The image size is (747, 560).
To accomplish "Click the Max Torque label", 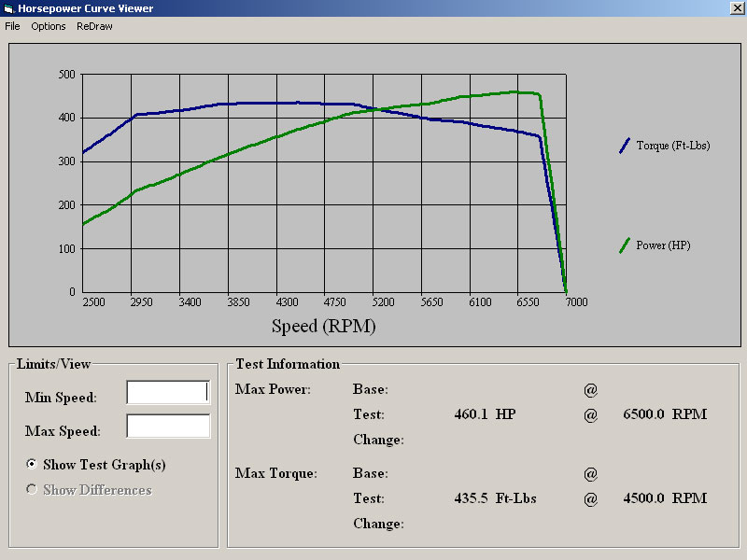I will click(275, 473).
